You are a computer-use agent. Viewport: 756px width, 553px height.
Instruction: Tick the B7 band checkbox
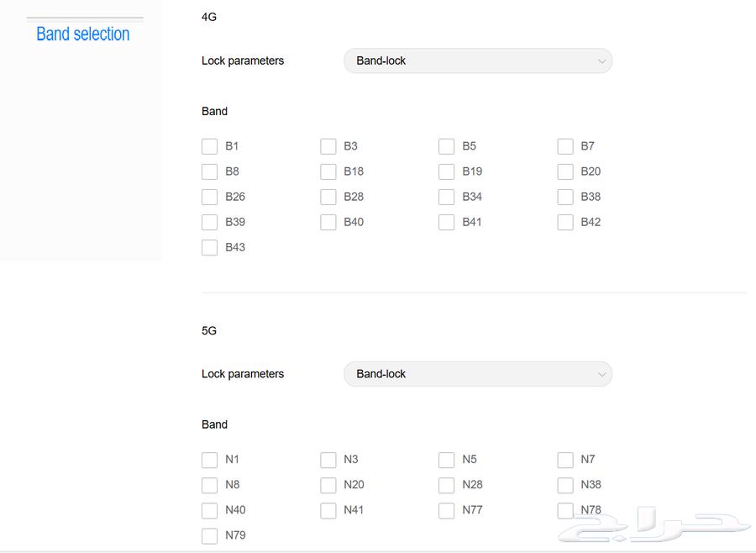tap(565, 146)
